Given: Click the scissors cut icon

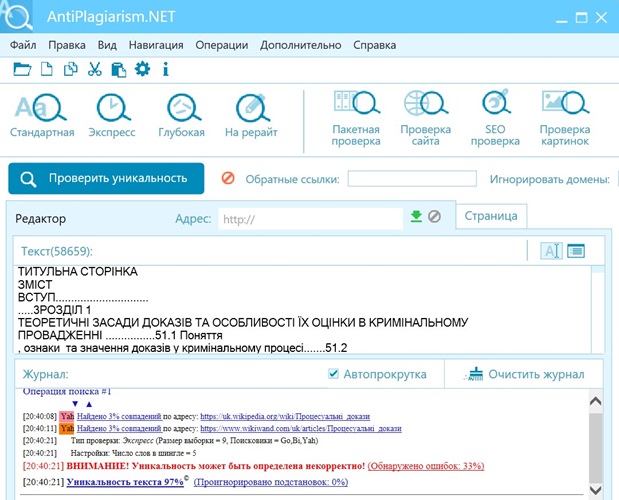Looking at the screenshot, I should click(x=94, y=69).
